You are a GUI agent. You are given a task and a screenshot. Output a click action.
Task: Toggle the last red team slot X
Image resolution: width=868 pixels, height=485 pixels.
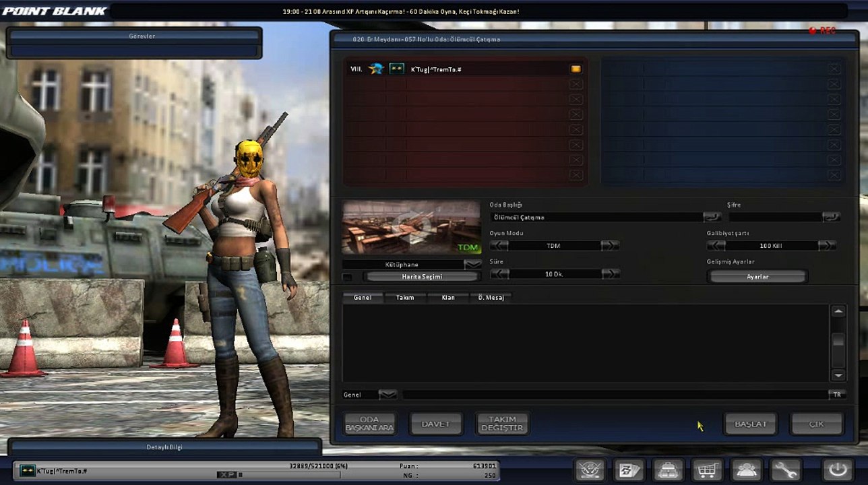coord(576,175)
